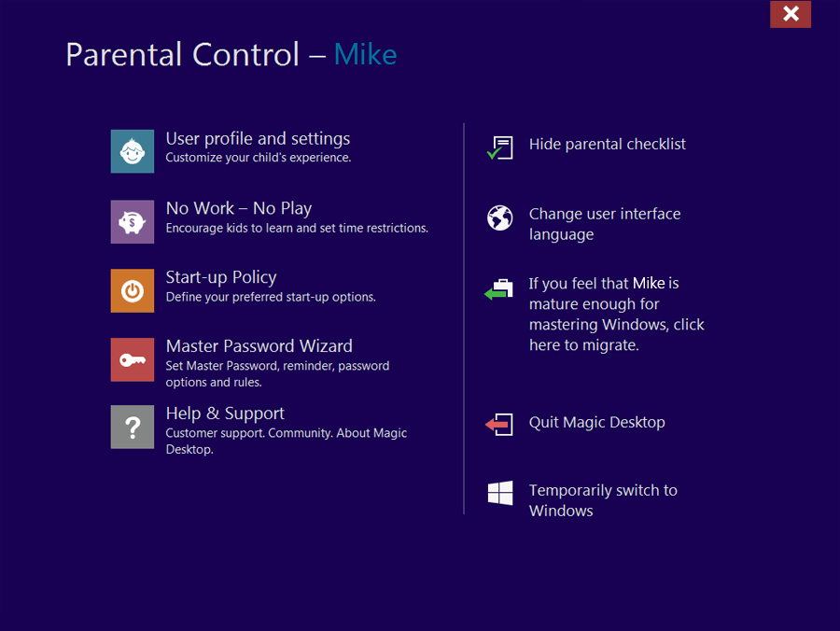Click the red key Master Password icon
This screenshot has width=840, height=631.
pos(133,359)
